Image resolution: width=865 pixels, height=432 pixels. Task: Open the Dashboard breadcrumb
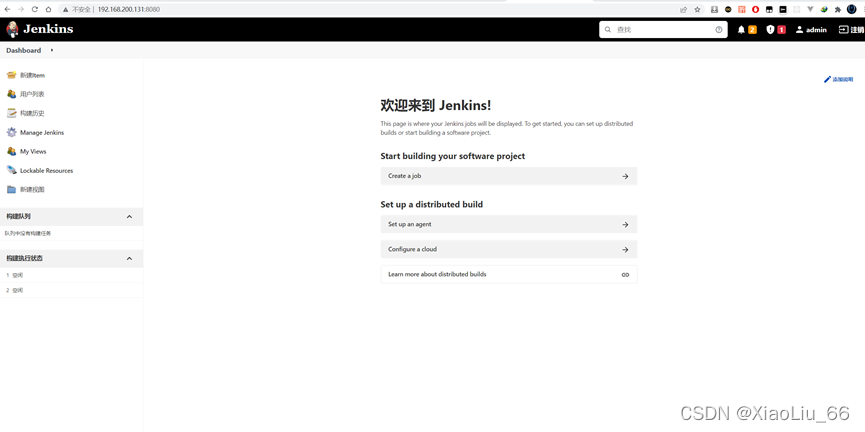click(x=24, y=50)
